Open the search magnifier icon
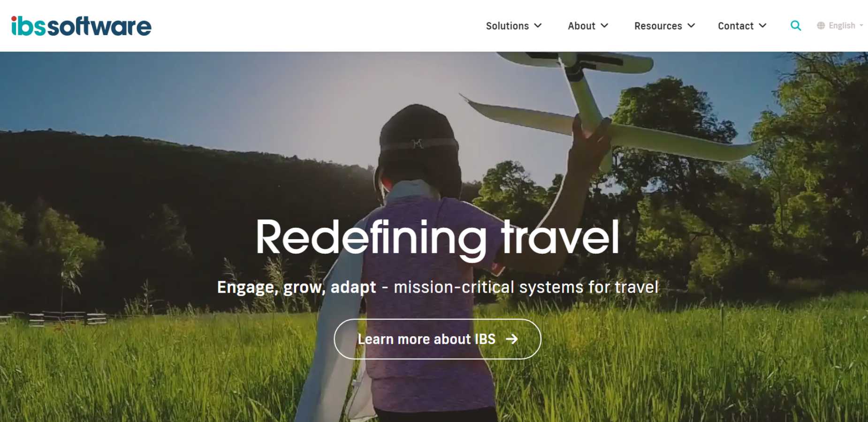The image size is (868, 422). tap(796, 26)
